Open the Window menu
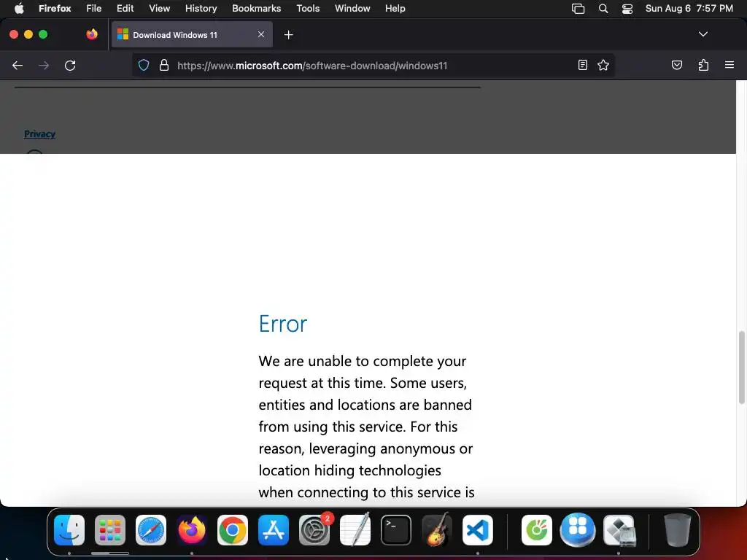 [352, 9]
